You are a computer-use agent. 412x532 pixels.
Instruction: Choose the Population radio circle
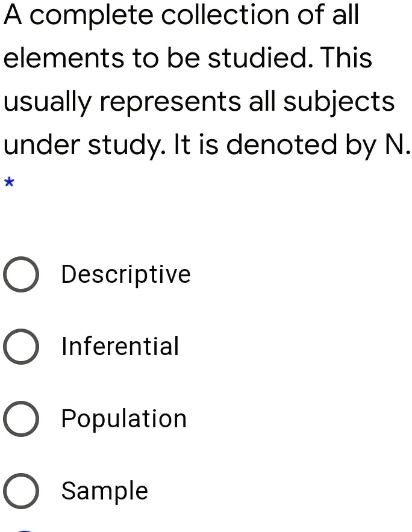(22, 419)
